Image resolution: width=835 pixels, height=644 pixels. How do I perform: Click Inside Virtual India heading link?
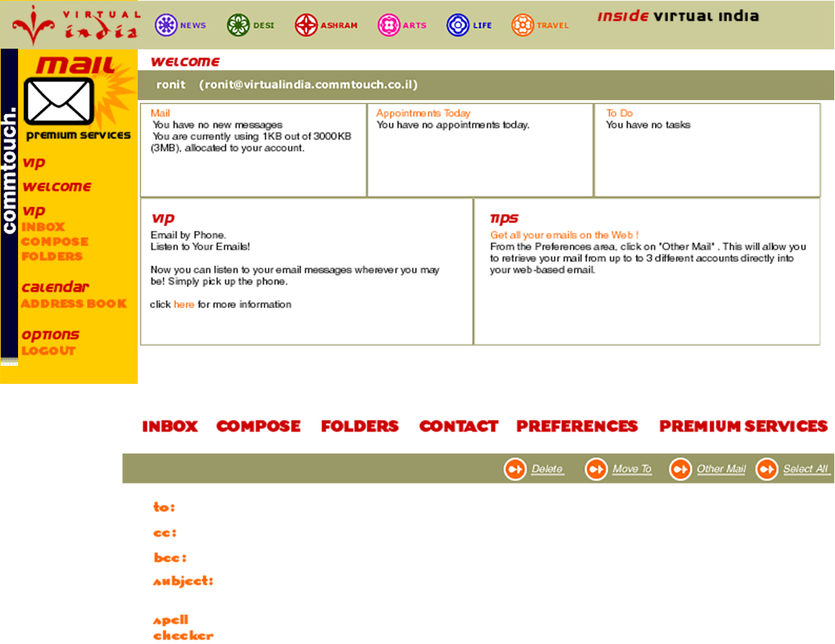point(678,16)
